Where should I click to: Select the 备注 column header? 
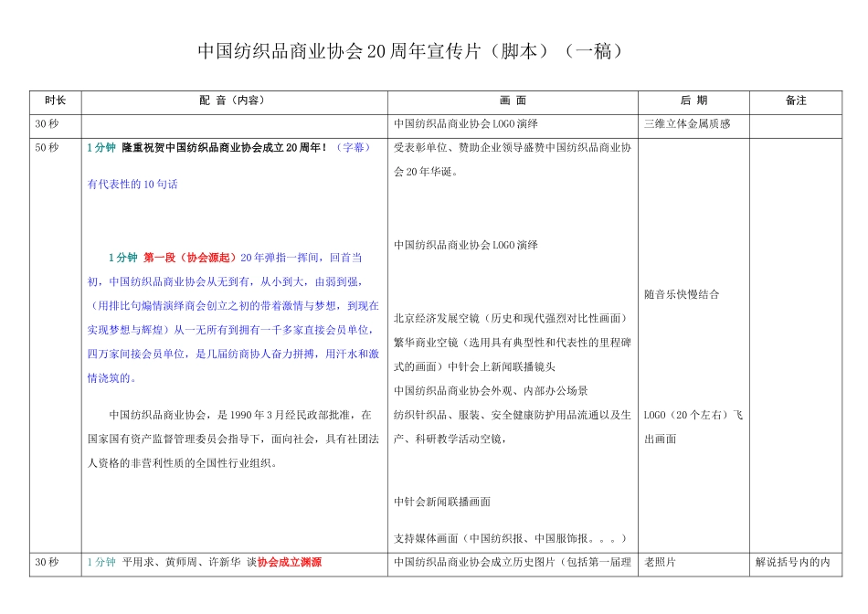(x=796, y=101)
